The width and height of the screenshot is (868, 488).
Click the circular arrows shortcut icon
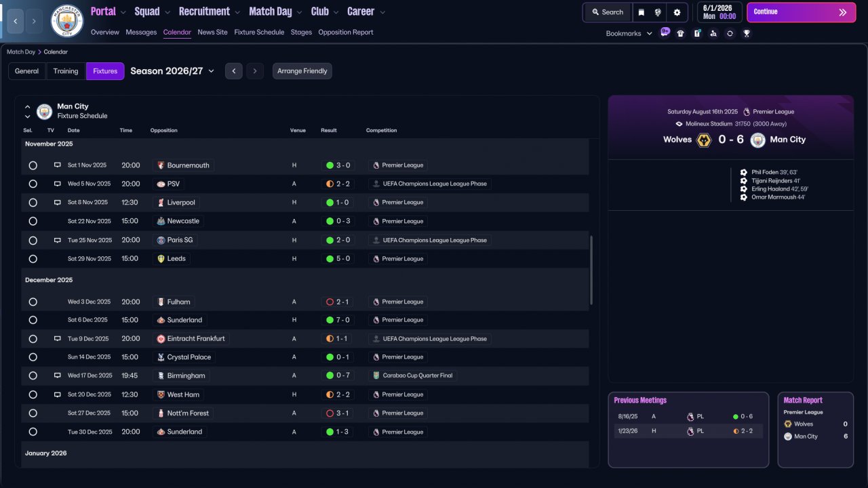coord(730,33)
